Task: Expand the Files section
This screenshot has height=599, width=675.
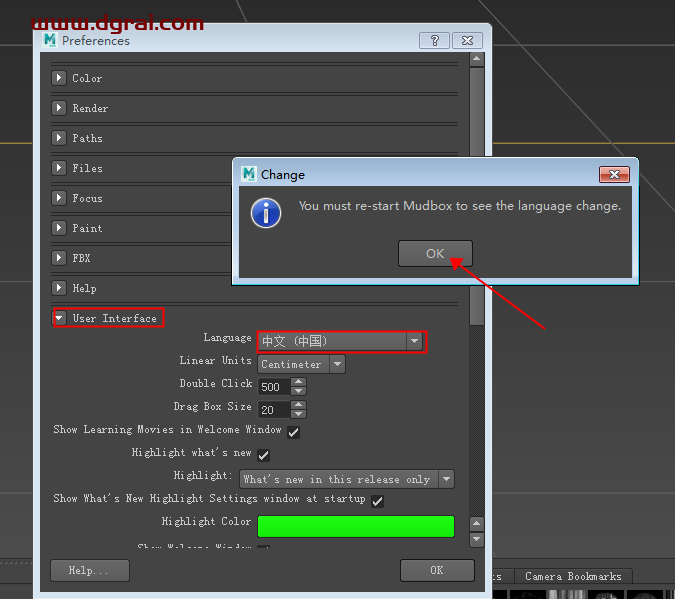Action: coord(59,168)
